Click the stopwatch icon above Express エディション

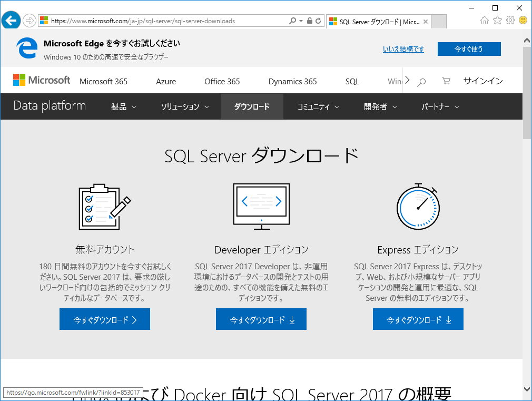[418, 207]
